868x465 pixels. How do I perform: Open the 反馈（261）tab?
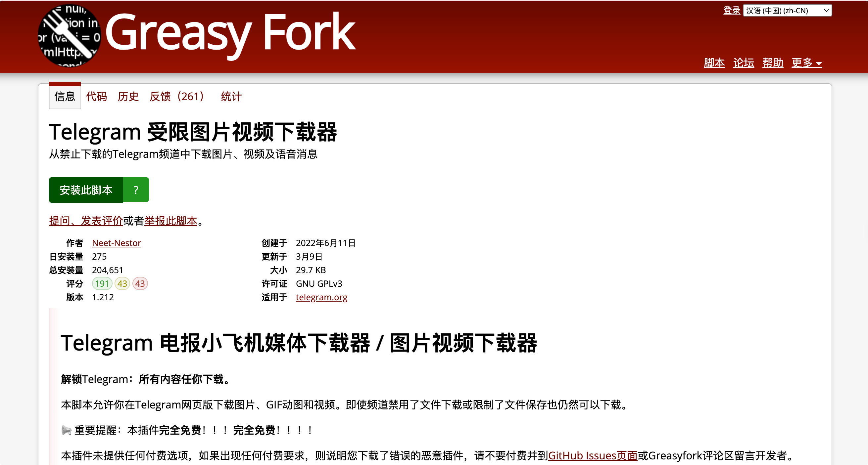177,97
